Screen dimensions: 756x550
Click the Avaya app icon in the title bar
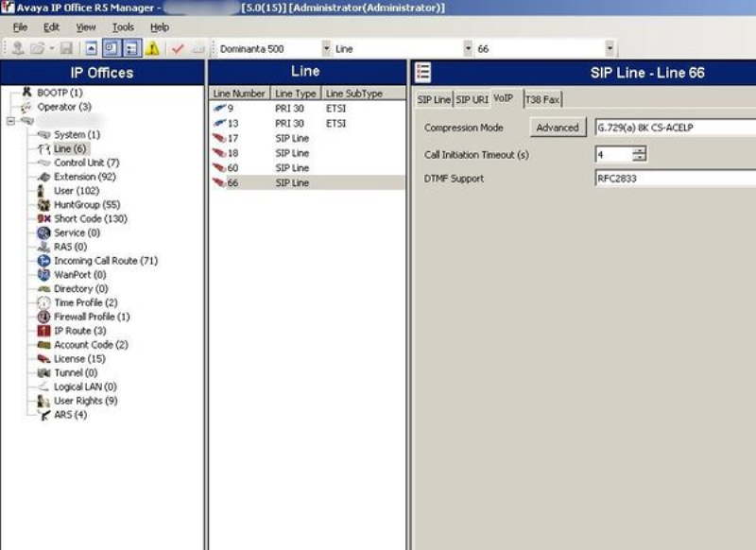click(x=8, y=8)
